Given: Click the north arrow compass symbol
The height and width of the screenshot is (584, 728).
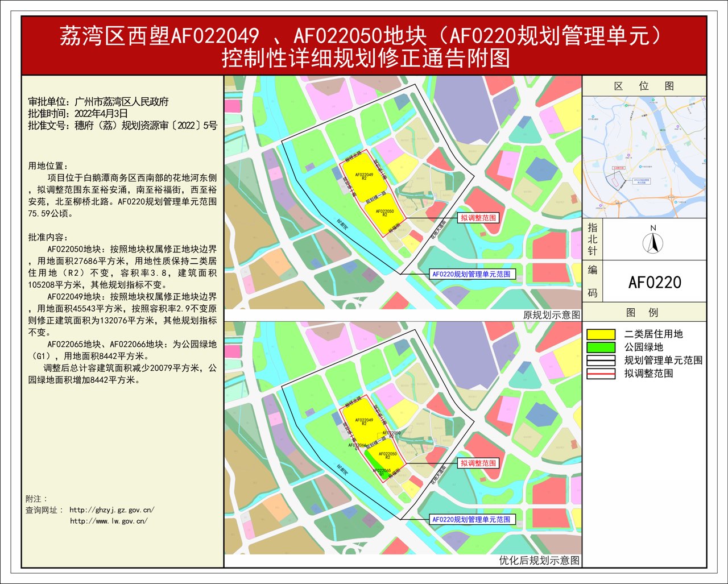Looking at the screenshot, I should [x=653, y=242].
